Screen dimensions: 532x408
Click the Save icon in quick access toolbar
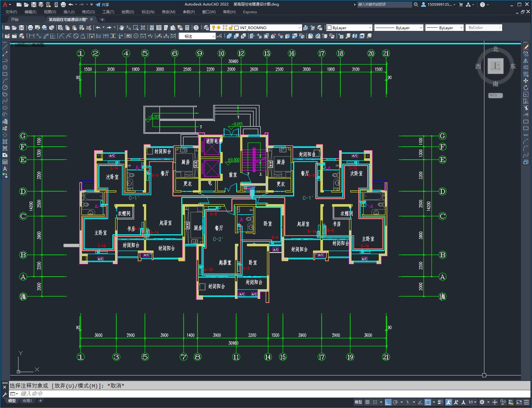pos(34,4)
